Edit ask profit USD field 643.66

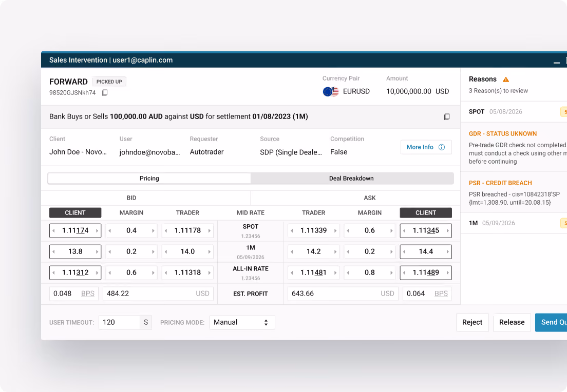pos(343,293)
